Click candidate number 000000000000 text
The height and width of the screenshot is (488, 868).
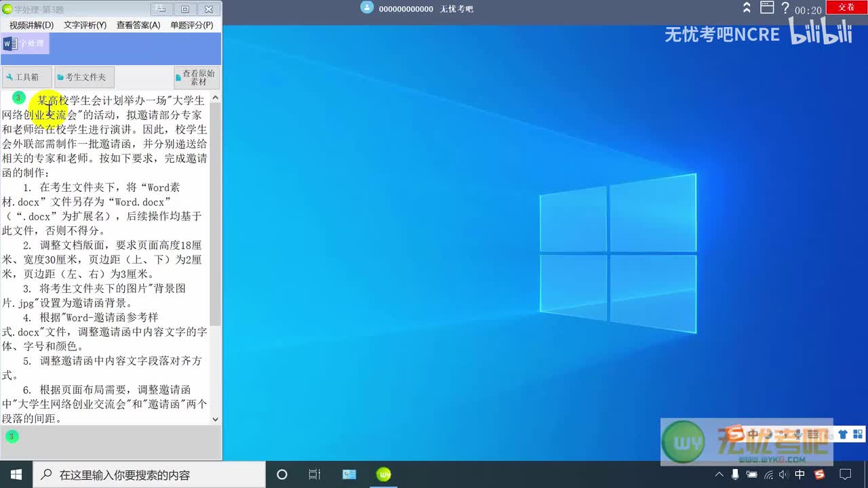406,9
